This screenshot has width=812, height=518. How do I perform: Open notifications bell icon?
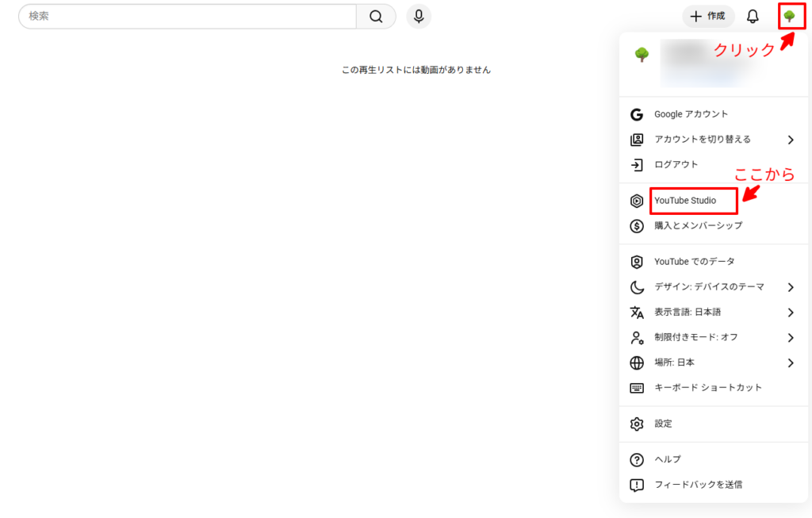[753, 17]
